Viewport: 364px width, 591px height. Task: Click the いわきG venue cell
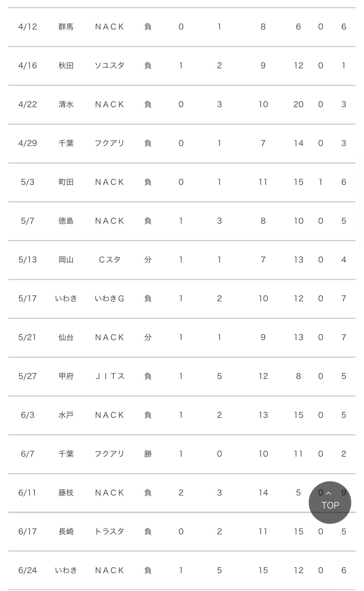tap(109, 298)
